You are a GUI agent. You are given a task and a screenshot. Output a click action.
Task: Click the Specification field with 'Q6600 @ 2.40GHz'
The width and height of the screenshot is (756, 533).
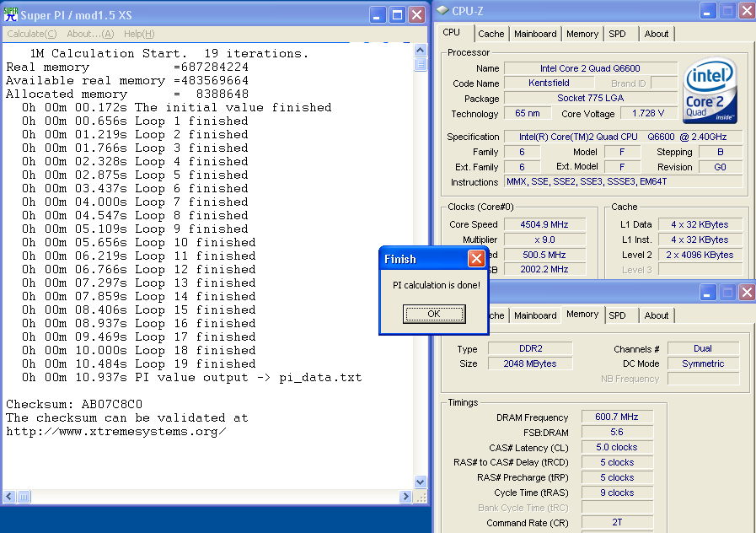point(624,137)
